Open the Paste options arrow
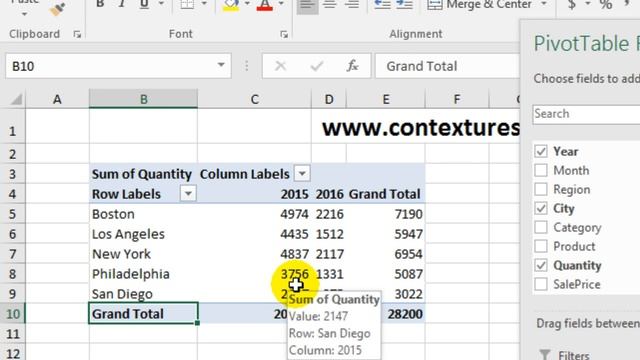The height and width of the screenshot is (360, 640). tap(25, 14)
